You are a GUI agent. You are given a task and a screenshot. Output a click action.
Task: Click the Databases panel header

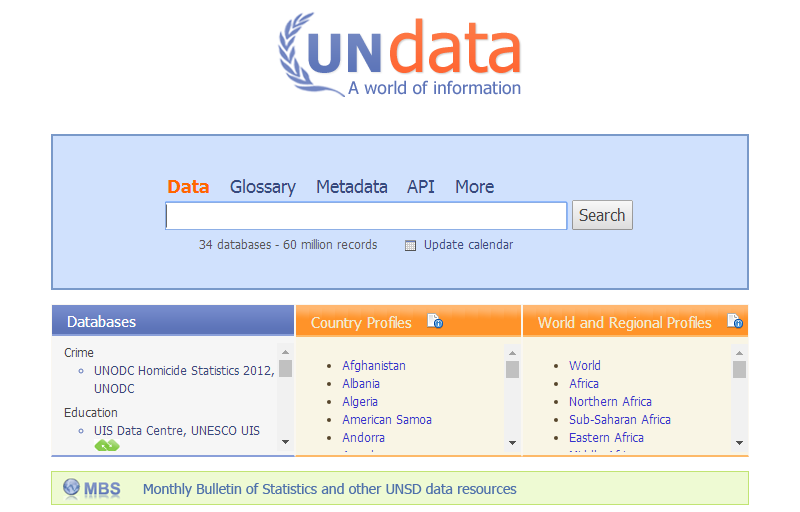point(173,321)
